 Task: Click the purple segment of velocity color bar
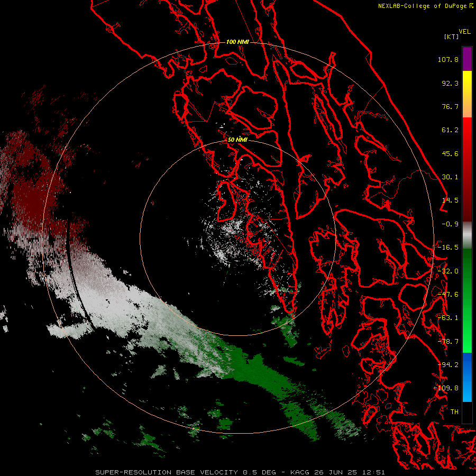coord(467,59)
